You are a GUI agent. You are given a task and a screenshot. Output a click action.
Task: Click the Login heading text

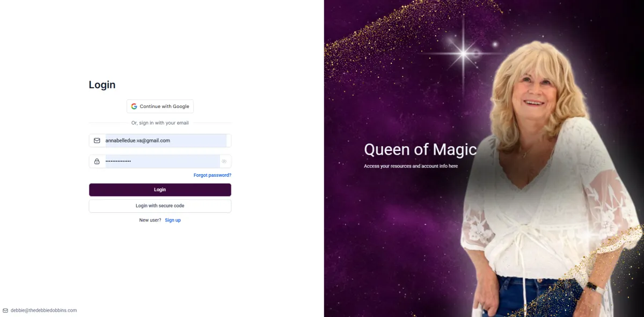[102, 85]
